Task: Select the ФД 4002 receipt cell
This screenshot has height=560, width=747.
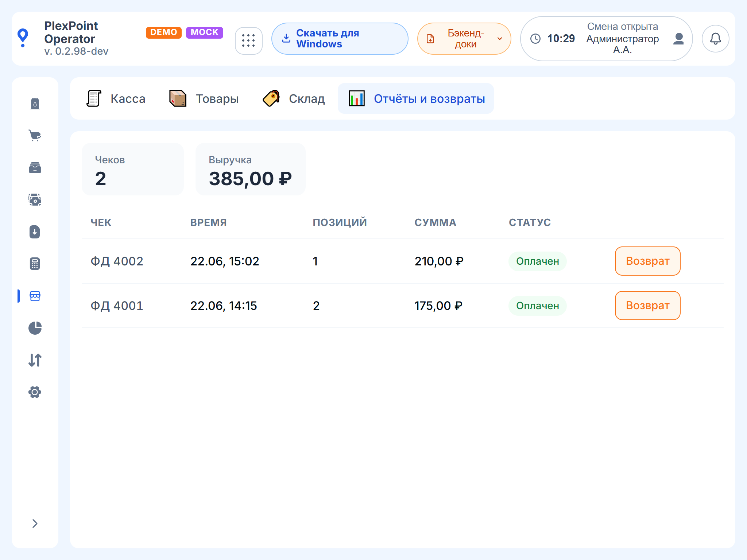Action: pos(117,261)
